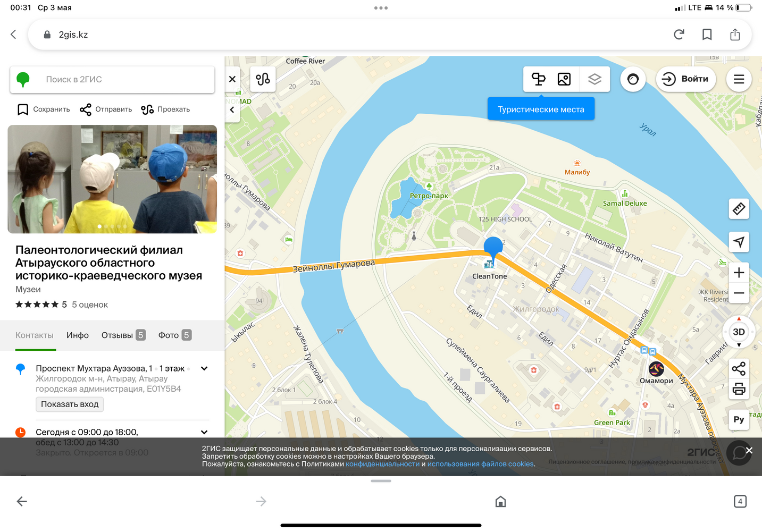Click the 'Малибу' map label

coord(577,172)
